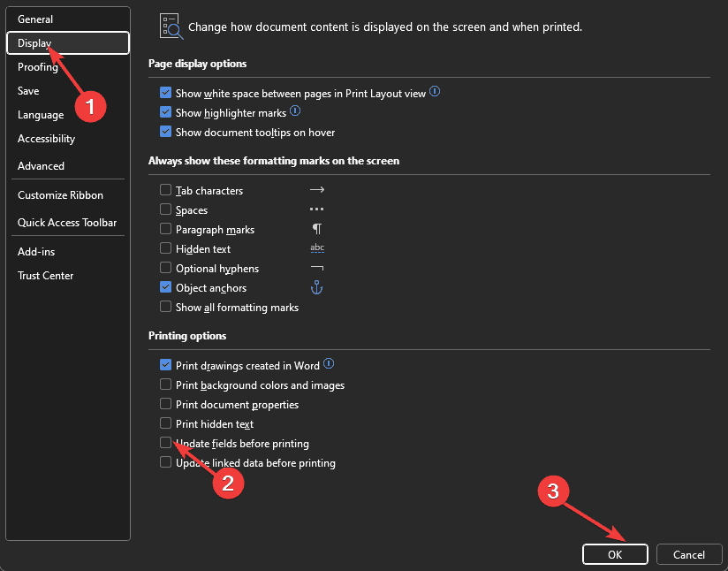728x571 pixels.
Task: Click the paragraph mark pilcrow symbol
Action: [x=316, y=229]
